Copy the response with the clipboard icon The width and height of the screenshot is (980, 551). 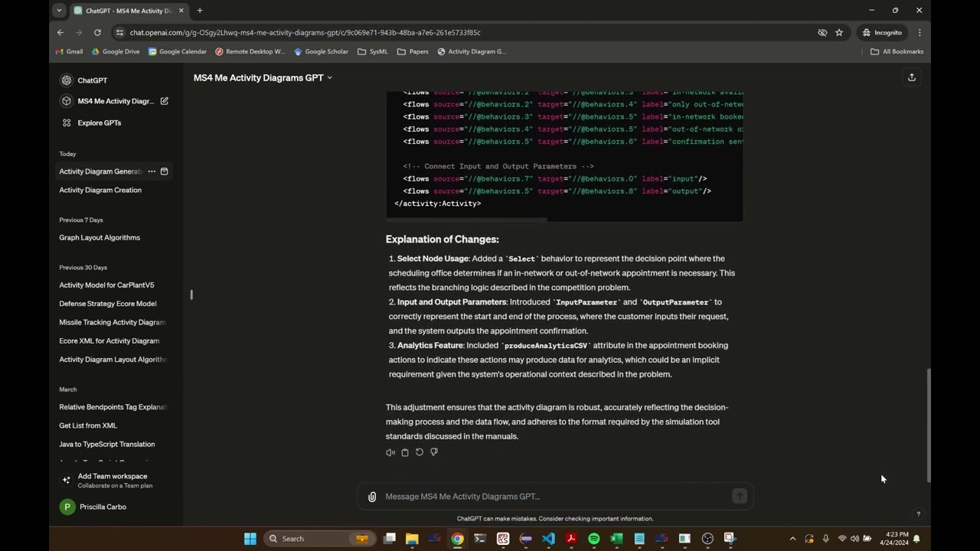click(x=405, y=452)
